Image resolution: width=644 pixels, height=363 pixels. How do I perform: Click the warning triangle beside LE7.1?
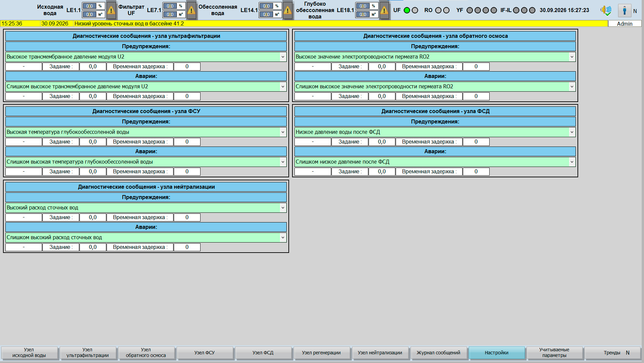(x=191, y=10)
